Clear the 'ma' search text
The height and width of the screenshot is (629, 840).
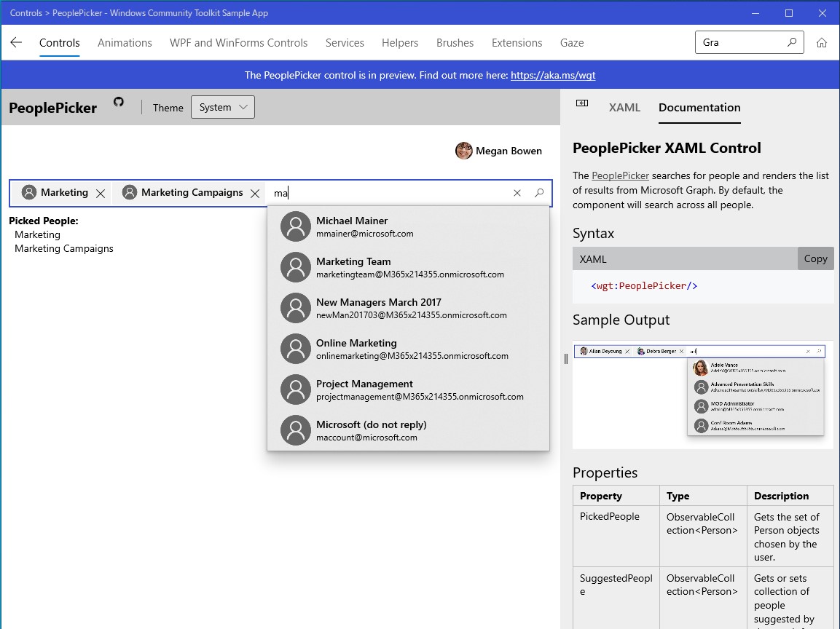(x=517, y=193)
